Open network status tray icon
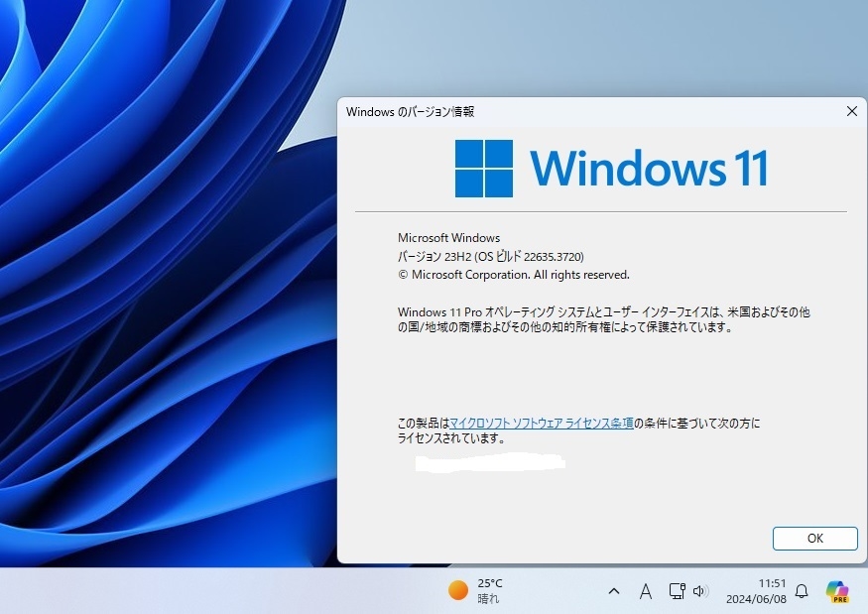The height and width of the screenshot is (614, 868). point(677,591)
